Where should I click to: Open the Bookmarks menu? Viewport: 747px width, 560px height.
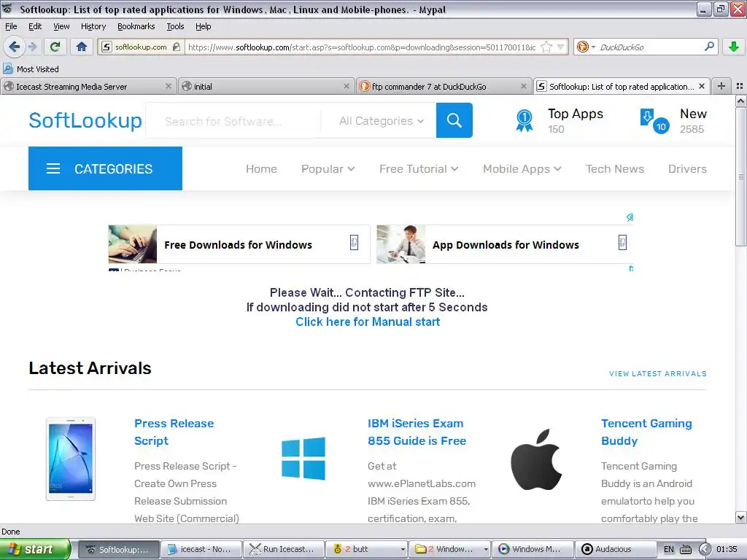coord(136,26)
